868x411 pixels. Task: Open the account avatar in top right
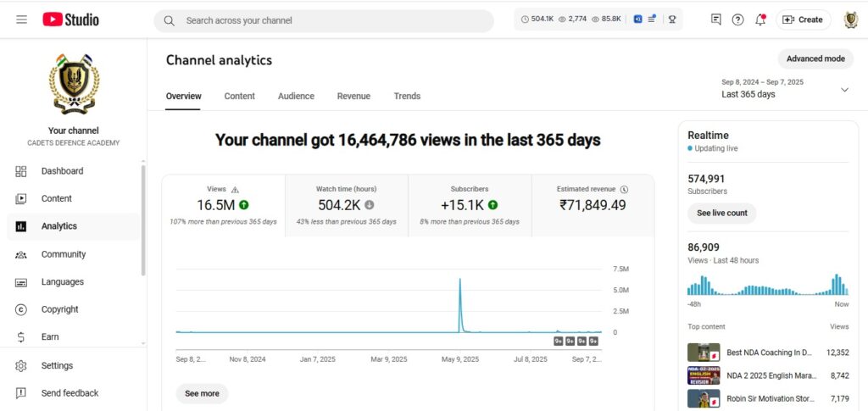(x=850, y=19)
